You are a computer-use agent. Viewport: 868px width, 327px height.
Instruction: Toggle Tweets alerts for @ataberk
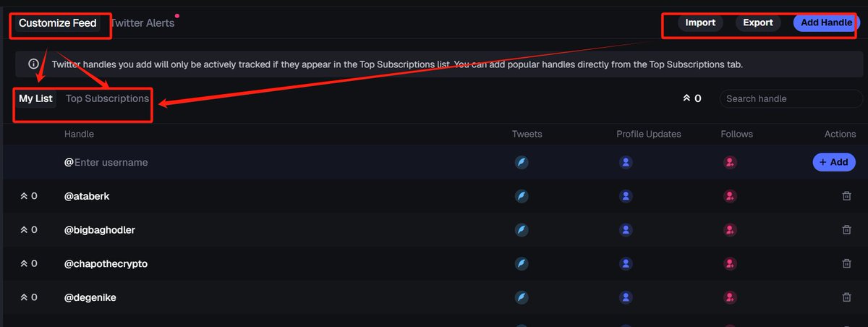pos(522,196)
